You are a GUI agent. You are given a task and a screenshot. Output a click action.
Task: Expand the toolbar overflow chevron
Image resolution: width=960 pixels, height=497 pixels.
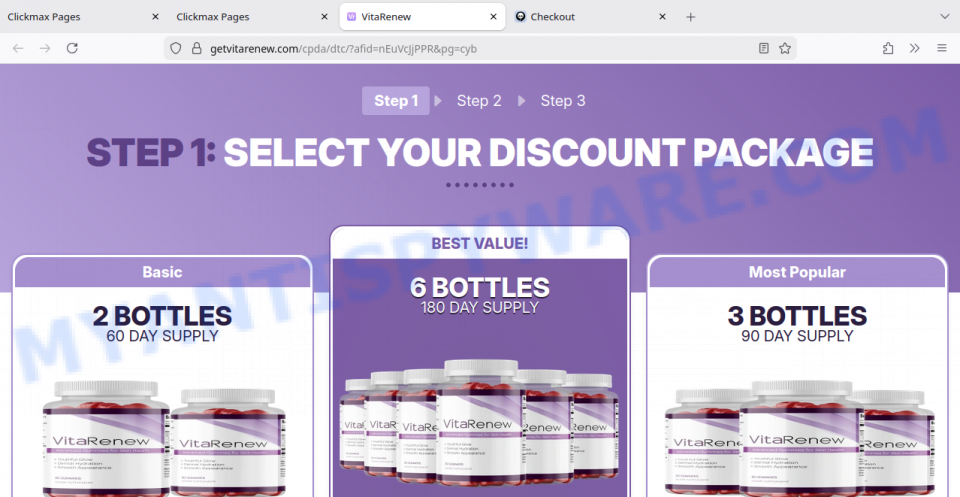click(915, 48)
